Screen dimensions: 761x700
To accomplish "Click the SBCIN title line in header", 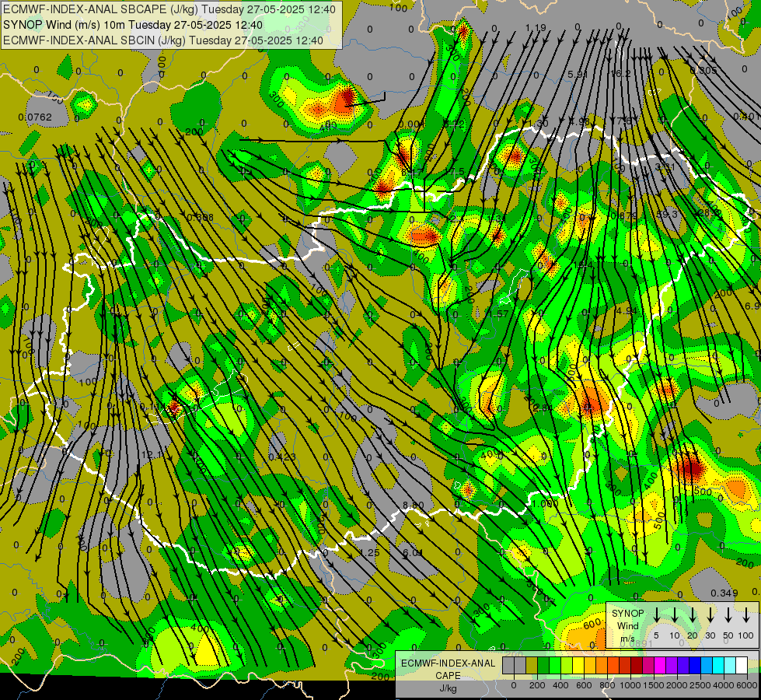I will click(163, 40).
